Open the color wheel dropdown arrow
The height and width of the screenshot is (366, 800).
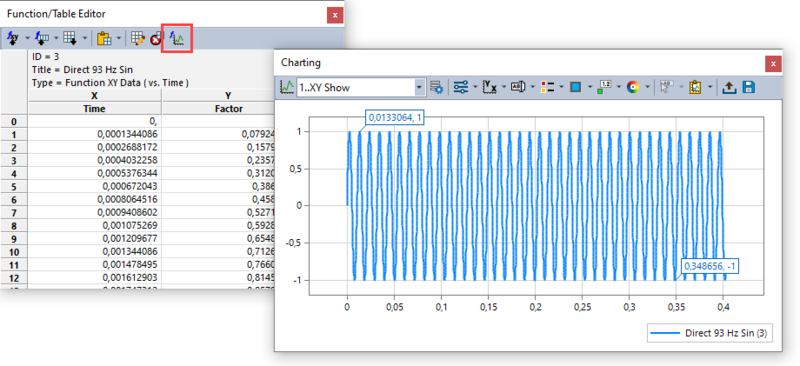click(647, 87)
